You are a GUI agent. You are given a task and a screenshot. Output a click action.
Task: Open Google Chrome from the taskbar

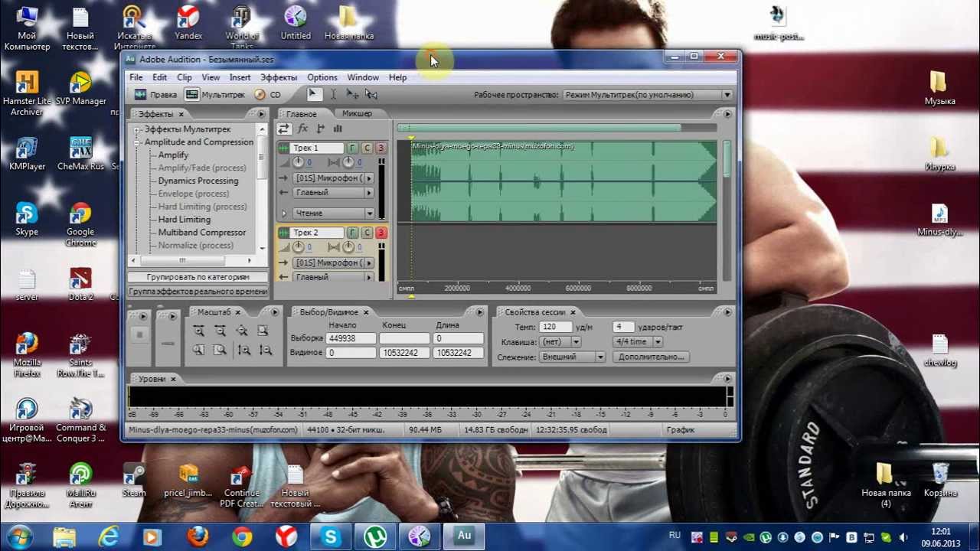click(242, 536)
